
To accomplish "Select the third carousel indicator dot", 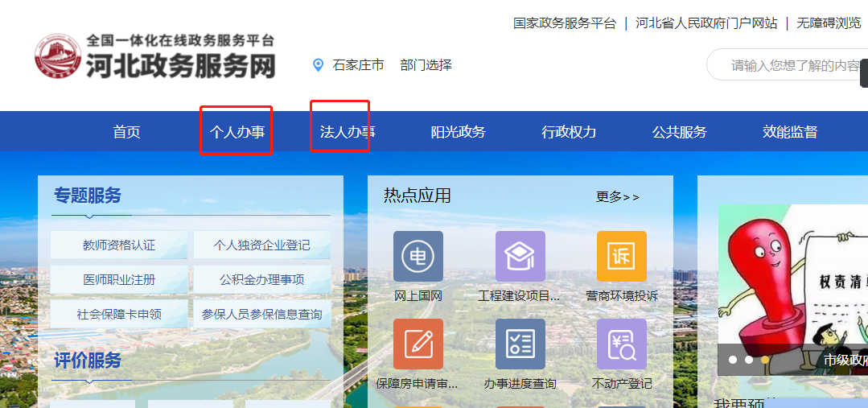I will pos(765,360).
